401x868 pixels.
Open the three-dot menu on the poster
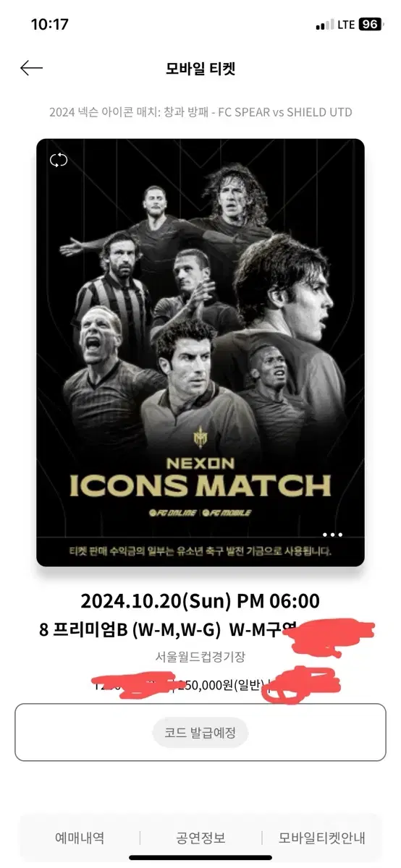pos(332,535)
